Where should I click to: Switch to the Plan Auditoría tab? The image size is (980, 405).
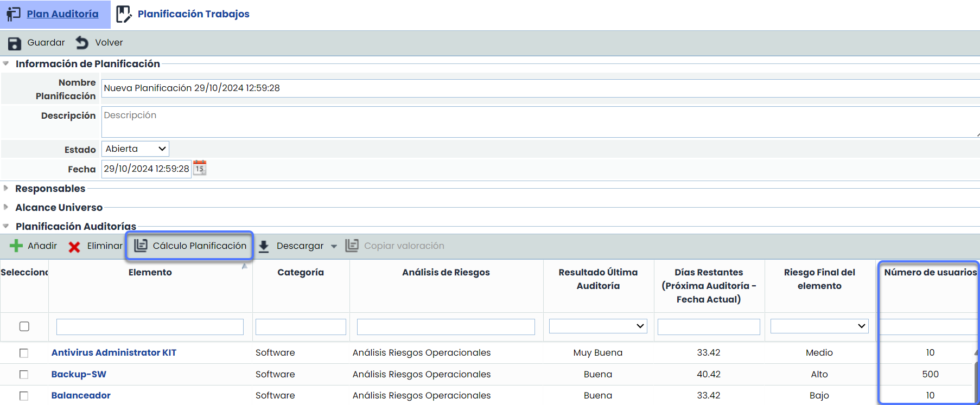coord(62,14)
